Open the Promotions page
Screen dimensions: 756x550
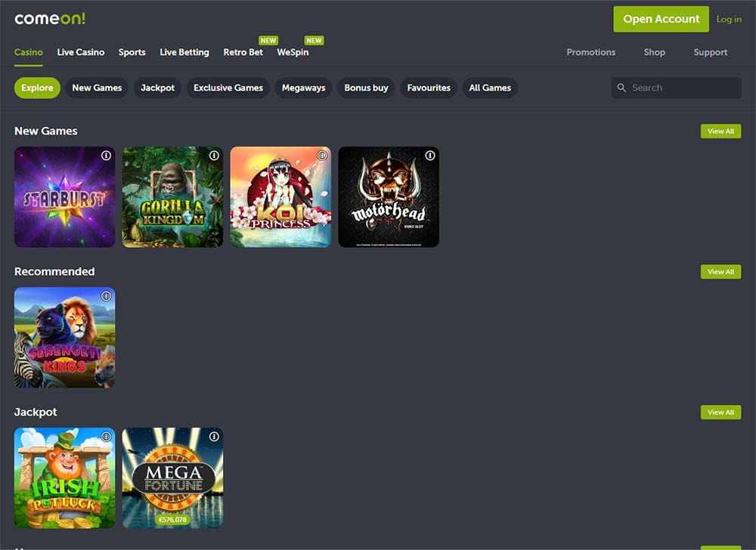(591, 52)
